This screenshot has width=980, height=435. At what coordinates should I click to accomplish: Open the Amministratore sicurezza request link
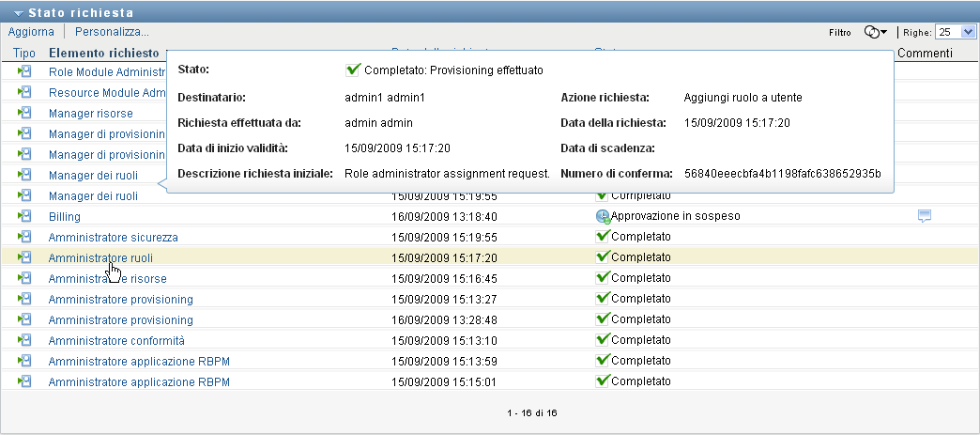tap(113, 237)
